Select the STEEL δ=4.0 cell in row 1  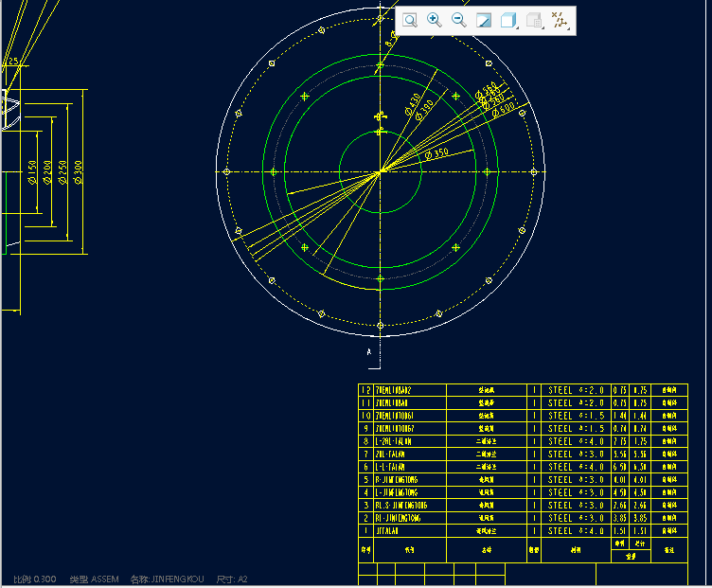click(576, 530)
